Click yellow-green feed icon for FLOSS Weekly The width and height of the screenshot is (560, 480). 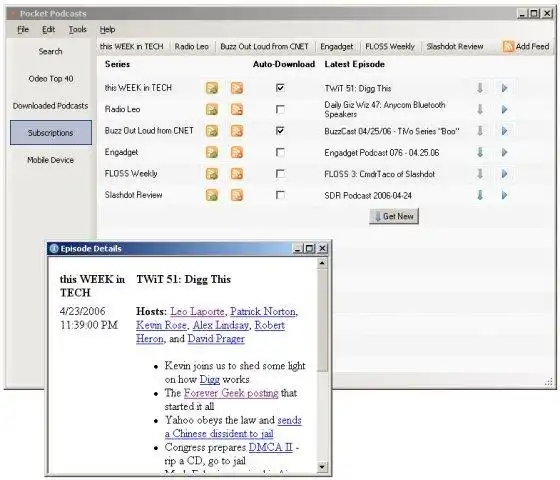point(212,174)
